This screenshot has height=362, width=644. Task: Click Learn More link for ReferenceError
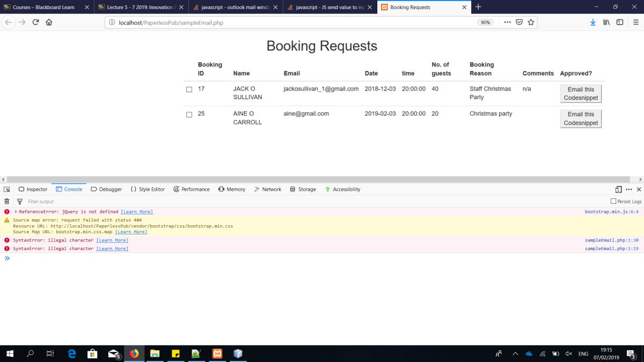[x=137, y=212]
